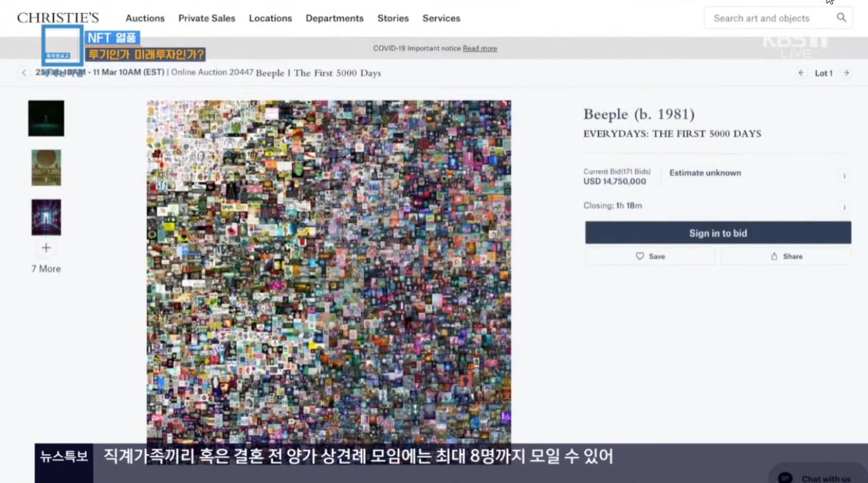Click the Lot 1 label

[x=824, y=73]
